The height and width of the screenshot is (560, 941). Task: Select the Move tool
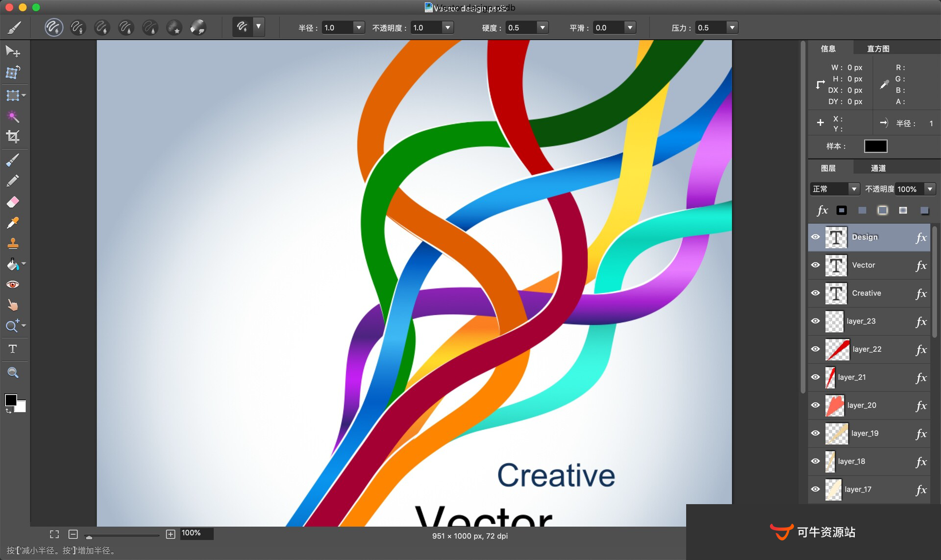pyautogui.click(x=13, y=51)
